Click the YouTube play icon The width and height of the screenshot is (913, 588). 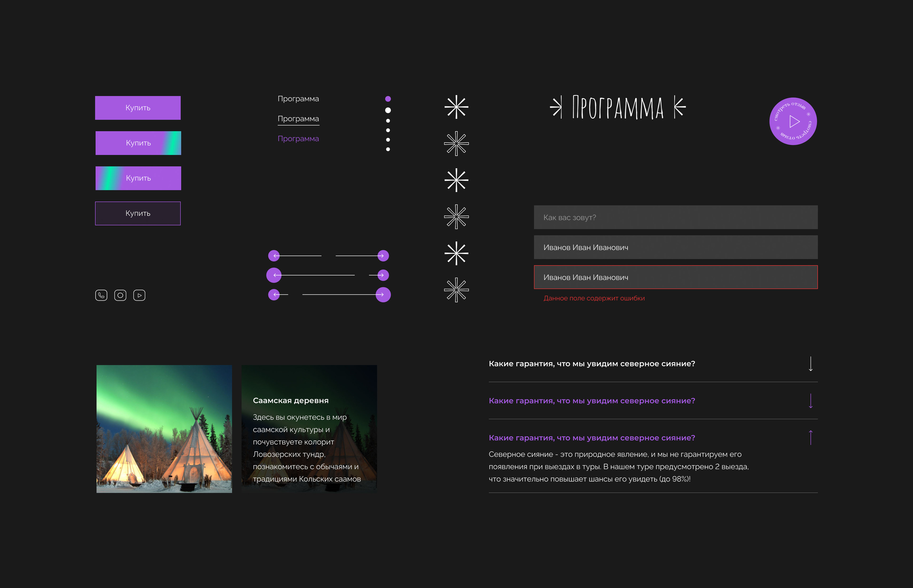click(x=140, y=295)
